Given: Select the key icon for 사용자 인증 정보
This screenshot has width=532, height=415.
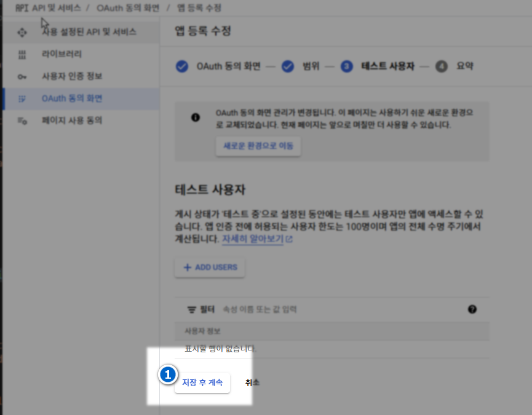Looking at the screenshot, I should coord(23,77).
